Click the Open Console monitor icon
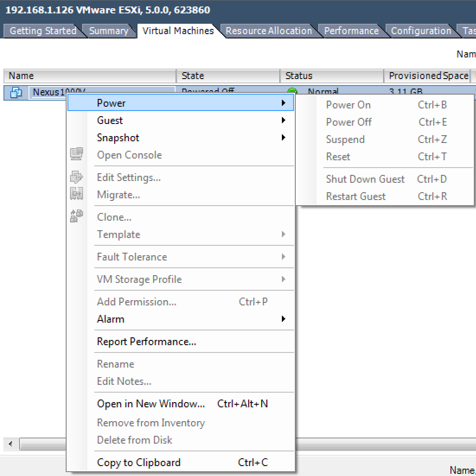 tap(76, 154)
